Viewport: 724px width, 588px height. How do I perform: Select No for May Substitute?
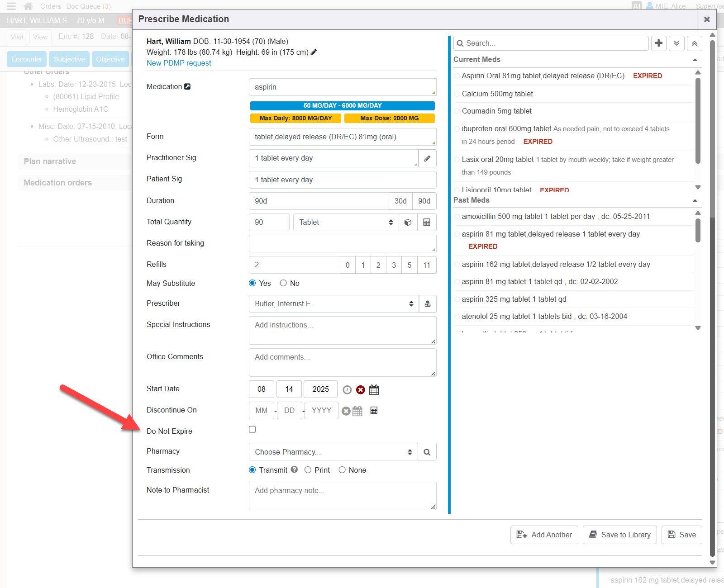tap(283, 283)
